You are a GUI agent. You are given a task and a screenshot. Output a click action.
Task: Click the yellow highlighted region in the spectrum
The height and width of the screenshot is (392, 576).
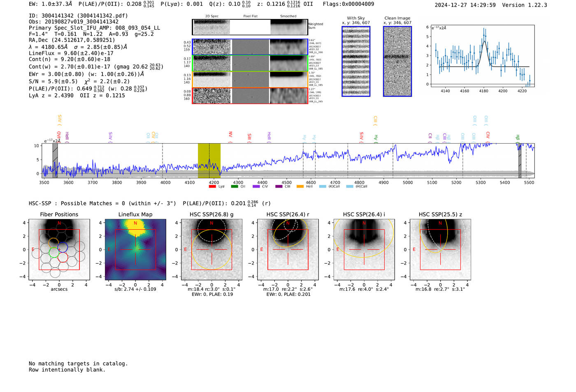[x=209, y=160]
